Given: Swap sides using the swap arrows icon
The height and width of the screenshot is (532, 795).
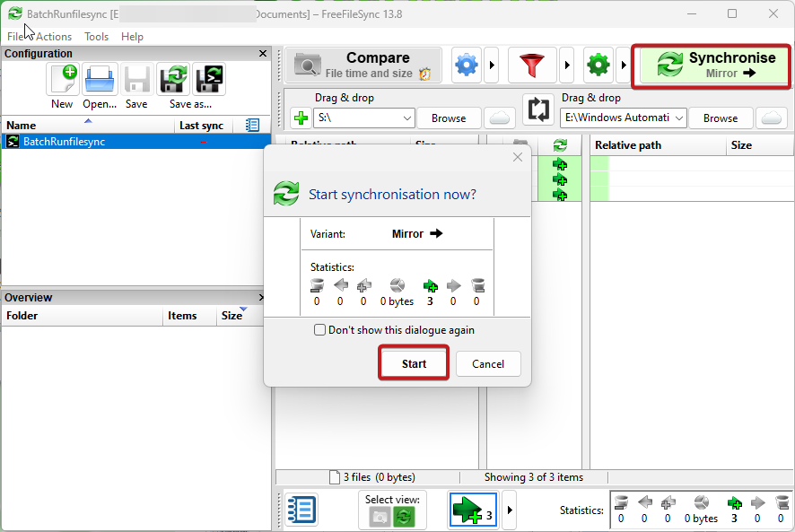Looking at the screenshot, I should point(538,109).
